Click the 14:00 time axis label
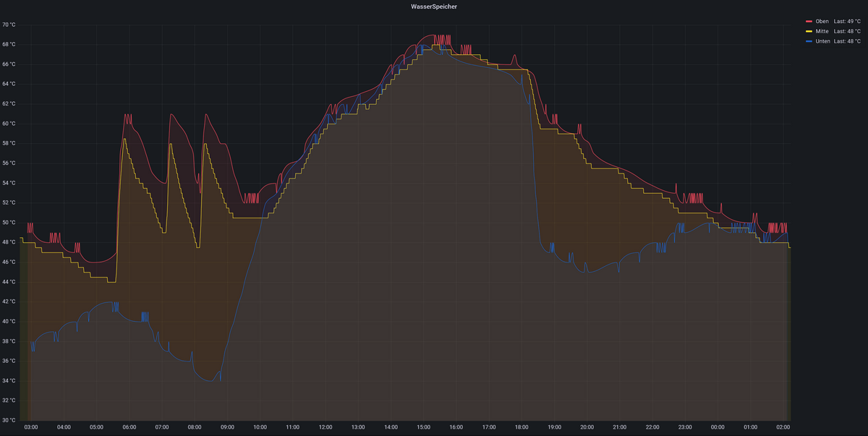Screen dimensions: 868x436 [x=391, y=427]
